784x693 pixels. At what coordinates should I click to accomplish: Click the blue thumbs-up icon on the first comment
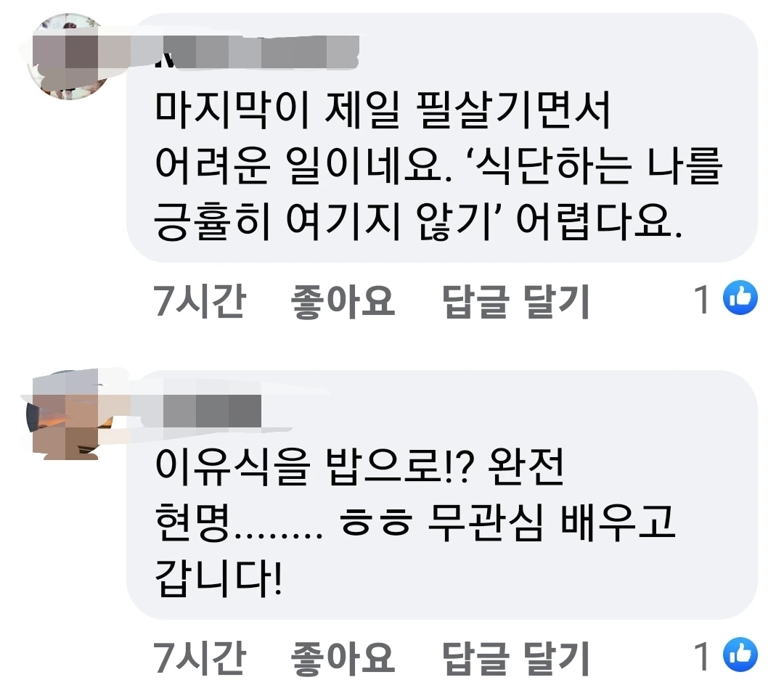(x=740, y=298)
